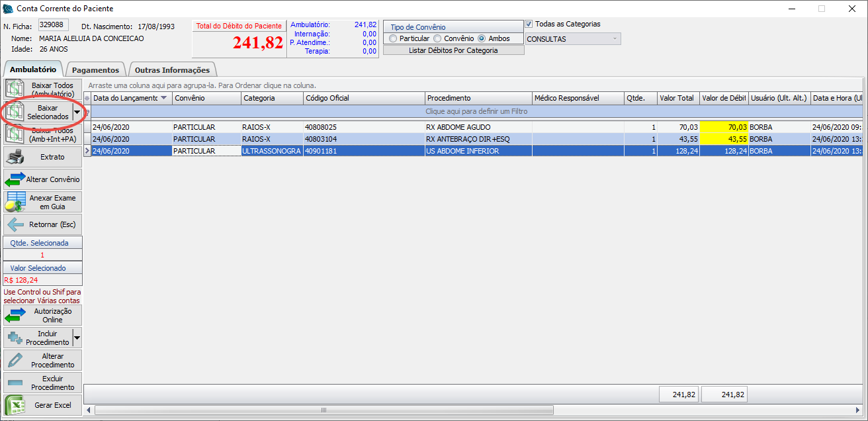The image size is (868, 421).
Task: Click Baixar Todos (Ambulatório) button
Action: pyautogui.click(x=43, y=89)
